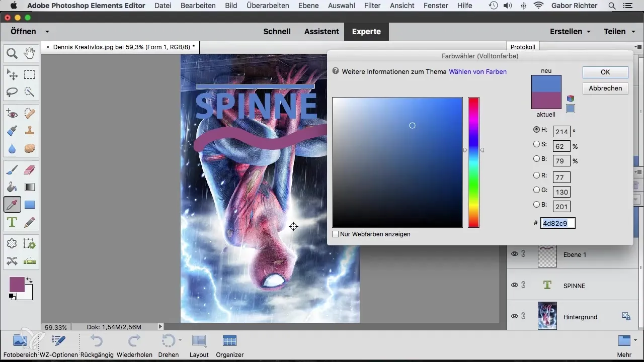Select the Paint Bucket tool
This screenshot has height=362, width=644.
pyautogui.click(x=12, y=188)
